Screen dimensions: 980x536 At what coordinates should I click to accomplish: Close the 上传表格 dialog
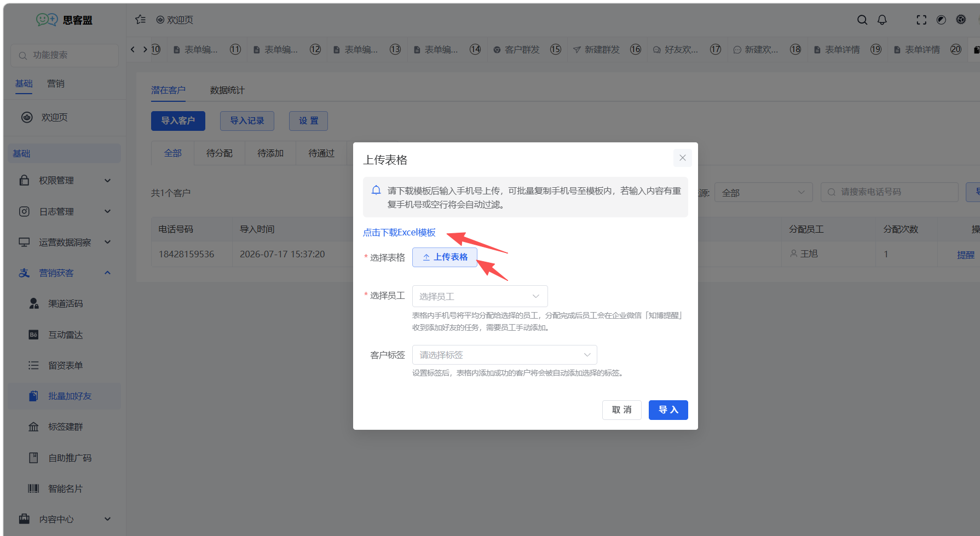point(683,158)
